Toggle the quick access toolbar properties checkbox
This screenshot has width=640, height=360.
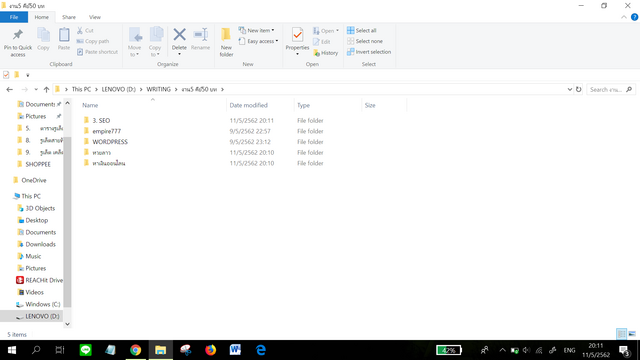6,75
